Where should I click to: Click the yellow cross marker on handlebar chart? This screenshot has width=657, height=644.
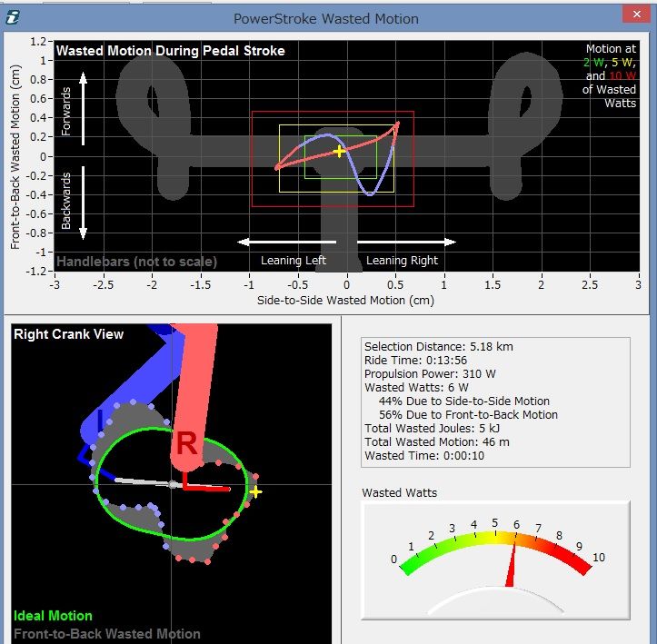339,151
